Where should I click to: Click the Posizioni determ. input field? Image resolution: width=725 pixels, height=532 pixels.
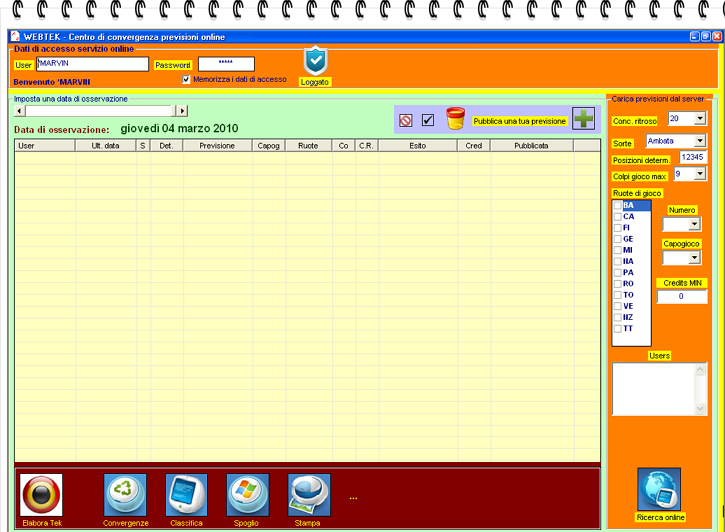693,157
